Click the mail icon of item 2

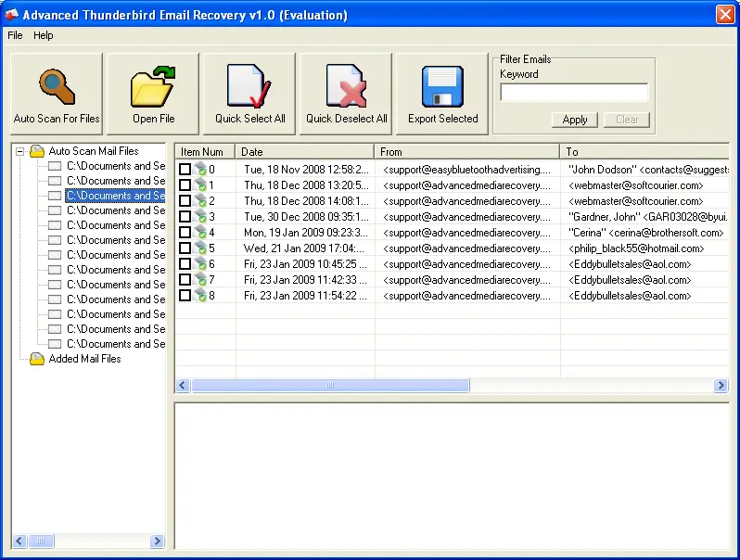200,200
